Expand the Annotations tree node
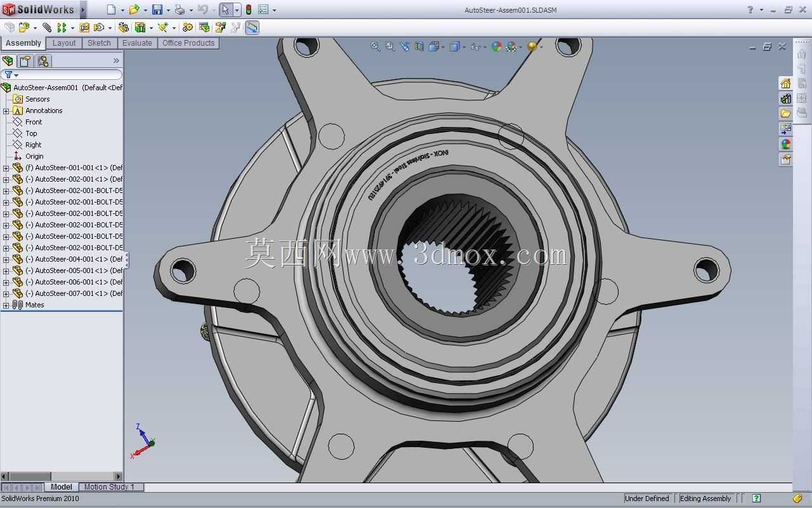 (6, 110)
